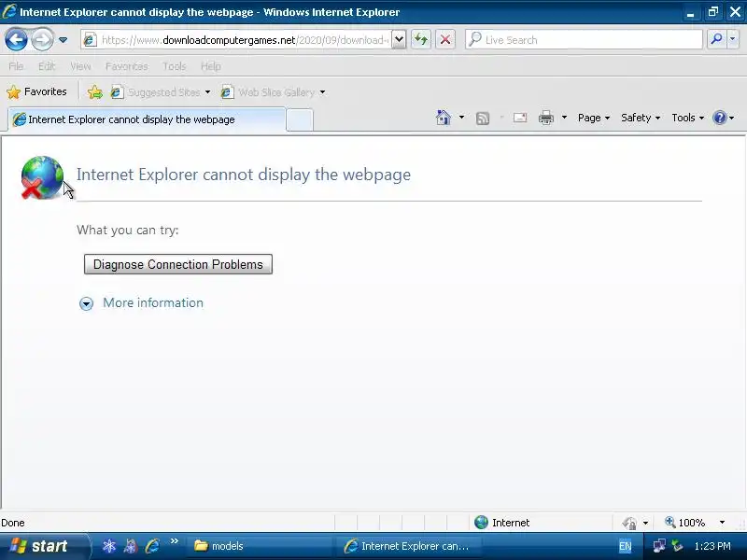Viewport: 747px width, 560px height.
Task: Click the Internet zone globe in status bar
Action: pos(481,523)
